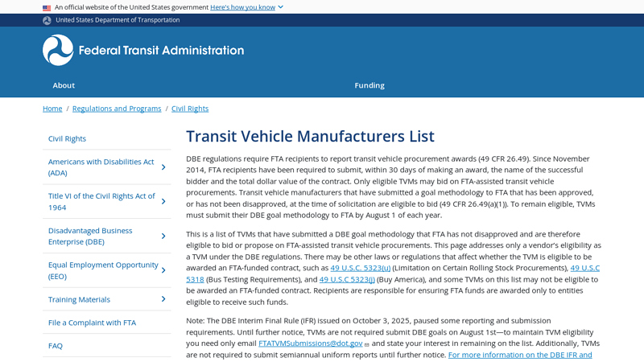Expand the Americans with Disabilities Act chevron

click(x=163, y=167)
